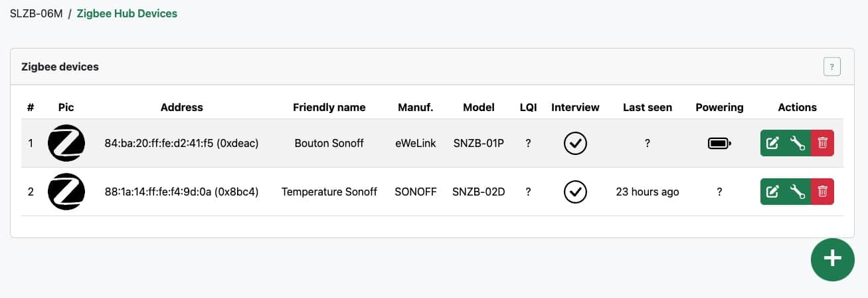
Task: Click the green plus add device button
Action: pos(832,259)
